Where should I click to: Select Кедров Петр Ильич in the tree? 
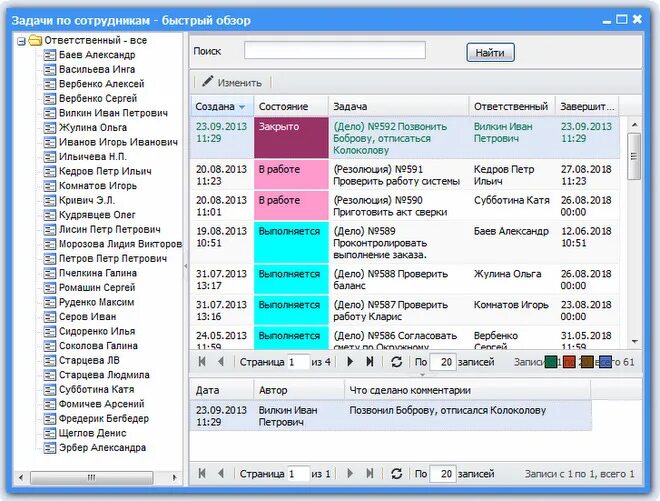pyautogui.click(x=105, y=171)
